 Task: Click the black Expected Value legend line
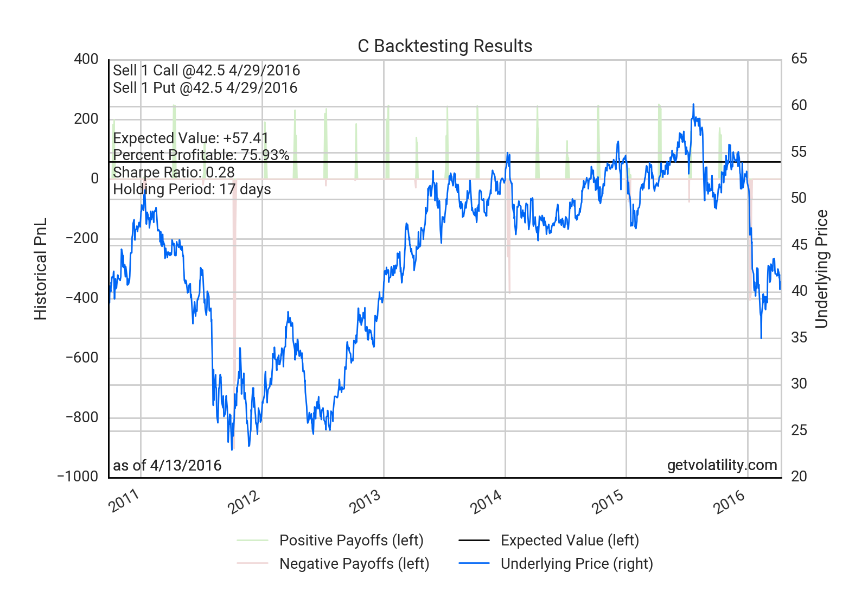[474, 541]
